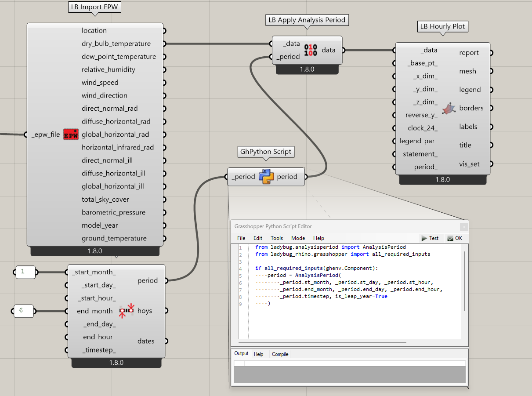Click the barometric_pressure output
Image resolution: width=532 pixels, height=396 pixels.
coord(113,212)
